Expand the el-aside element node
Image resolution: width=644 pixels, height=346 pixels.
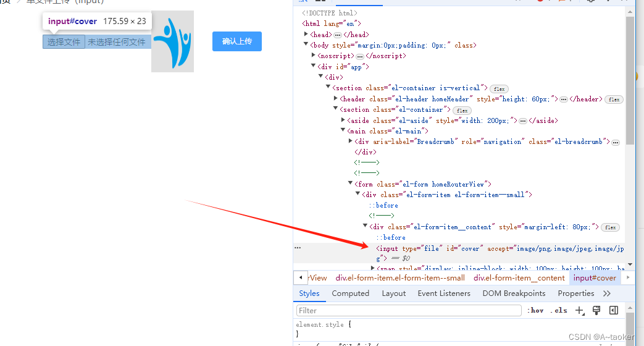[343, 120]
